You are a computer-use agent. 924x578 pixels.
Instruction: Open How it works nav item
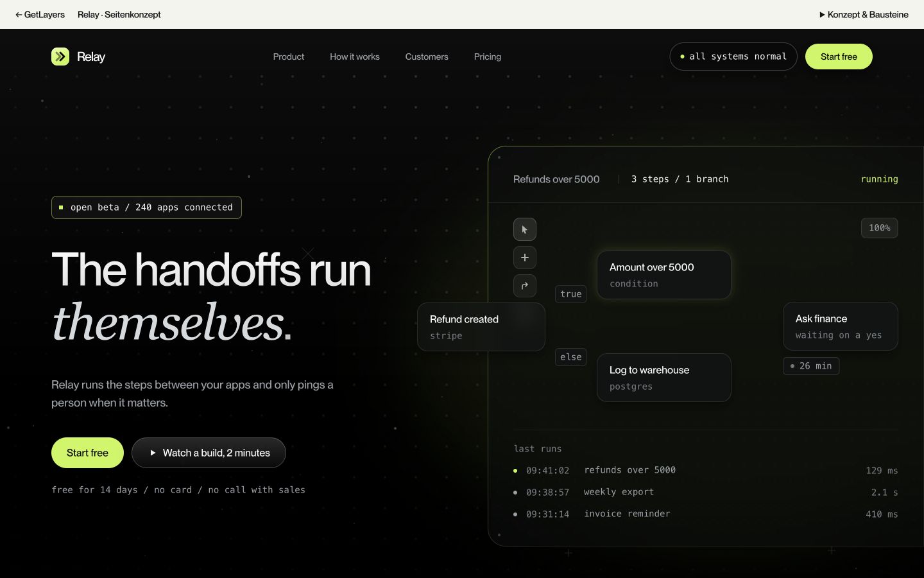(355, 57)
